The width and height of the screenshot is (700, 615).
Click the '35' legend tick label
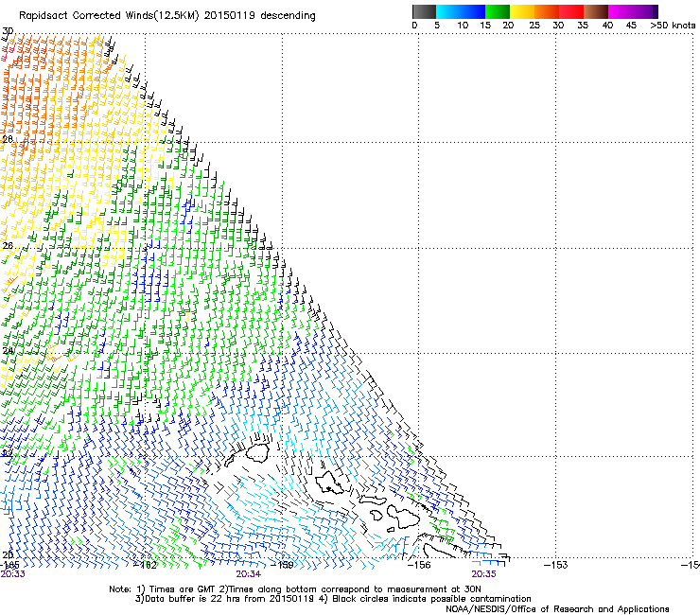(583, 26)
